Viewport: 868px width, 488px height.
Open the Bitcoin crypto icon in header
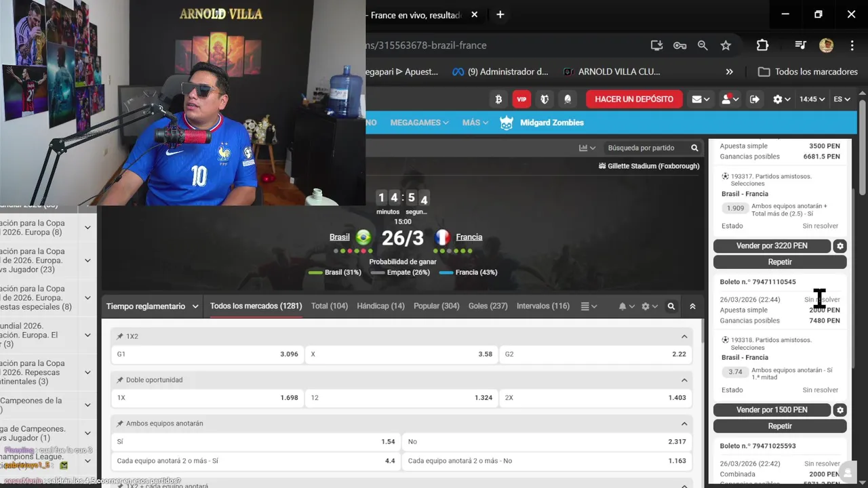[x=498, y=99]
